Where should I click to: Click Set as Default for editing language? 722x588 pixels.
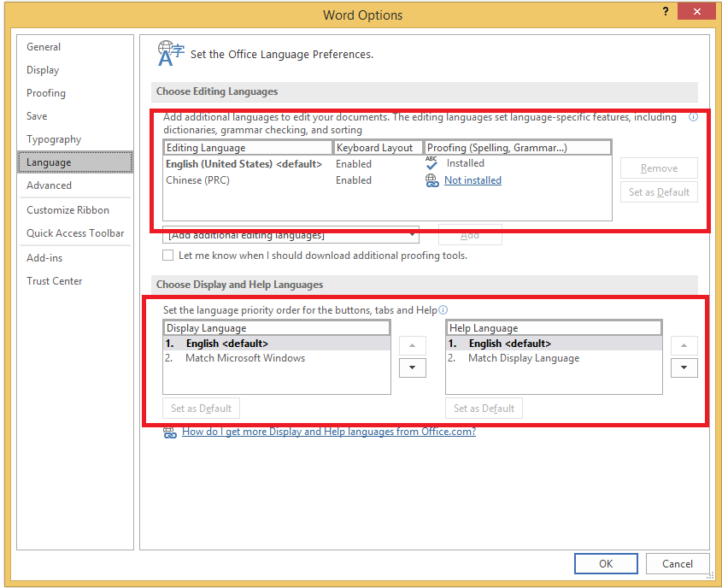(x=659, y=192)
